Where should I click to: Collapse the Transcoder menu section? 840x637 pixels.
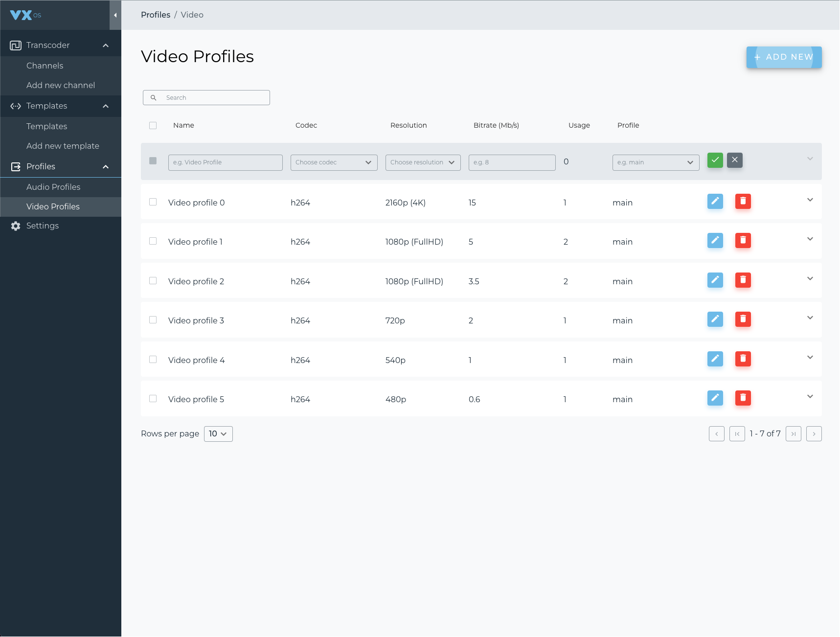coord(106,45)
